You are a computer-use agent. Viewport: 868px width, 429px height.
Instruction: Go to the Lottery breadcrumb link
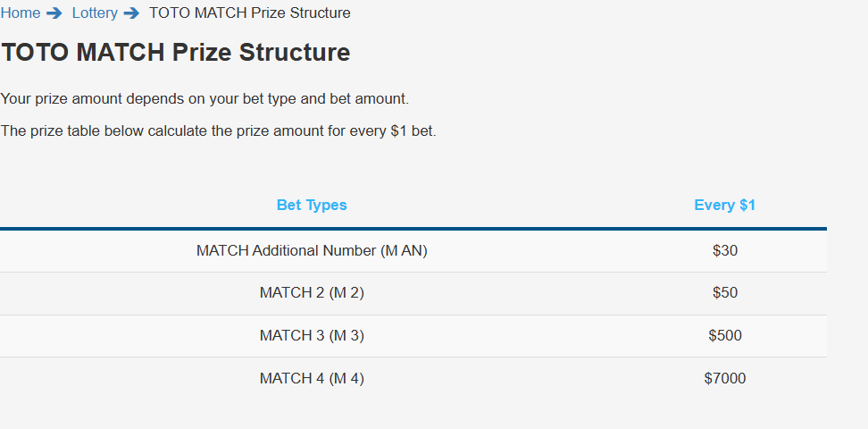95,13
